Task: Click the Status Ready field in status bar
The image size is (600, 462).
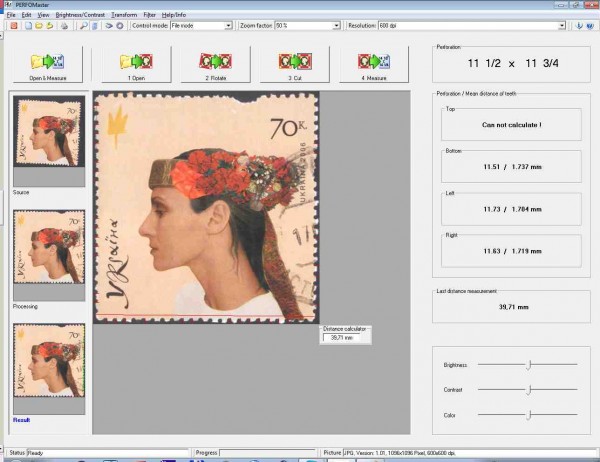Action: [x=108, y=453]
